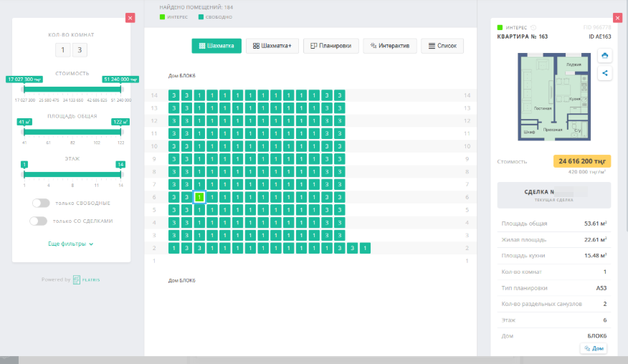628x364 pixels.
Task: Click the history clock icon next to ИНТЕРЕС
Action: tap(533, 27)
